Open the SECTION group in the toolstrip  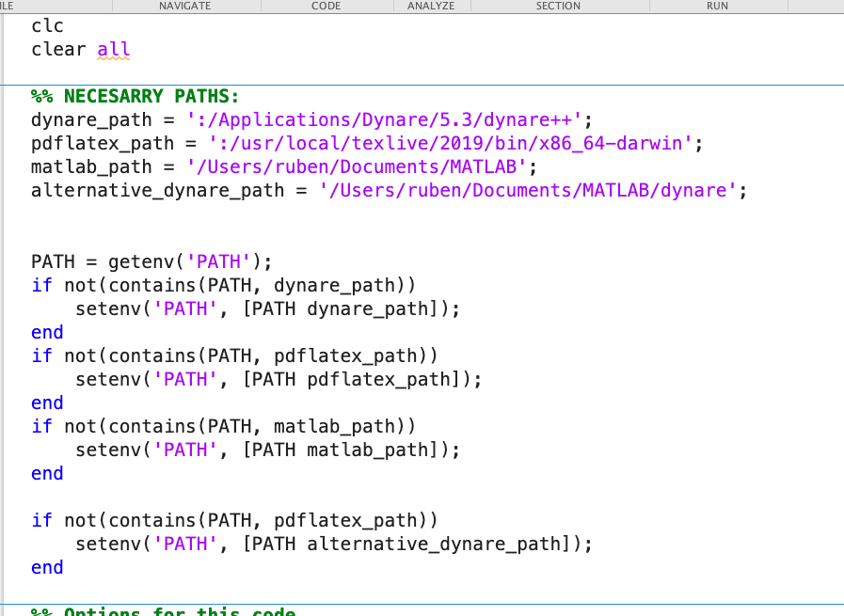[x=558, y=6]
